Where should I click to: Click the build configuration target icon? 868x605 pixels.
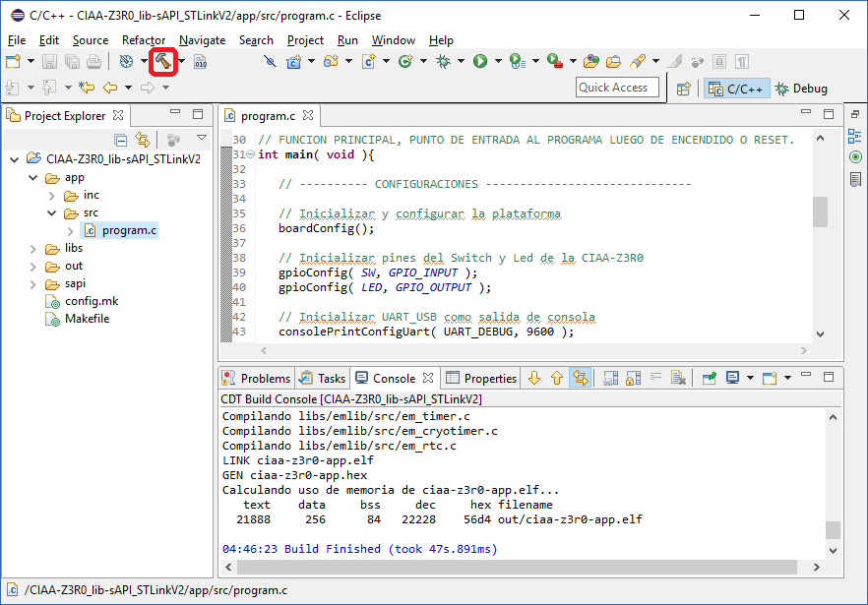tap(126, 61)
